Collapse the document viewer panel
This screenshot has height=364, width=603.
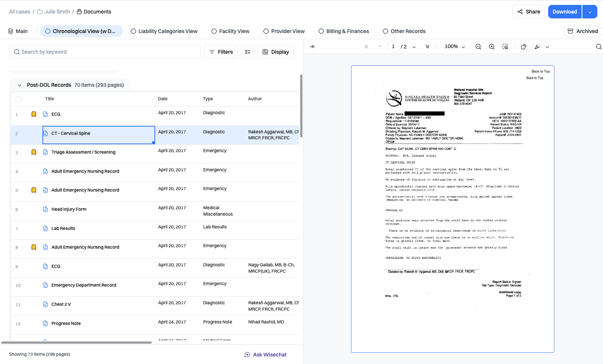click(312, 47)
